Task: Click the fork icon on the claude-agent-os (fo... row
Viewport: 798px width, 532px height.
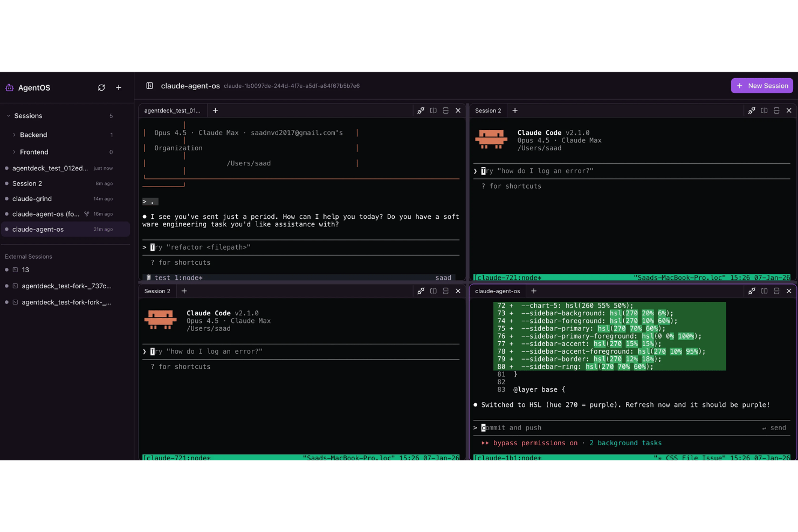Action: [87, 214]
